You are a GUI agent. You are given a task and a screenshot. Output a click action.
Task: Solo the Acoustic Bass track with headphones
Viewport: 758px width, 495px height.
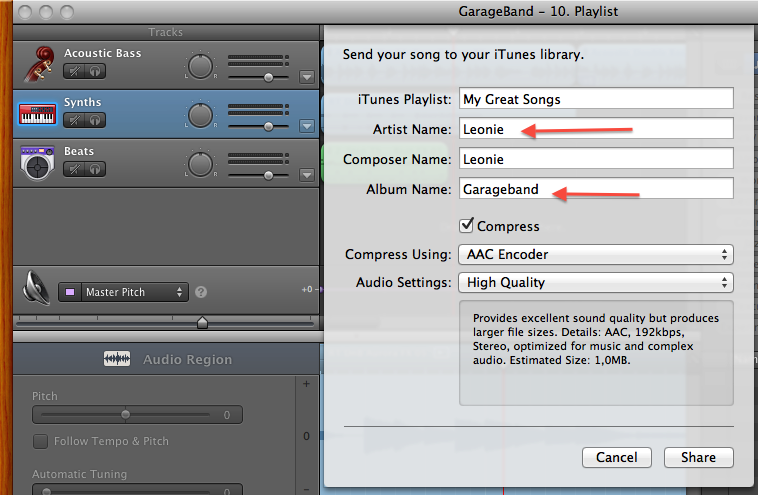95,72
